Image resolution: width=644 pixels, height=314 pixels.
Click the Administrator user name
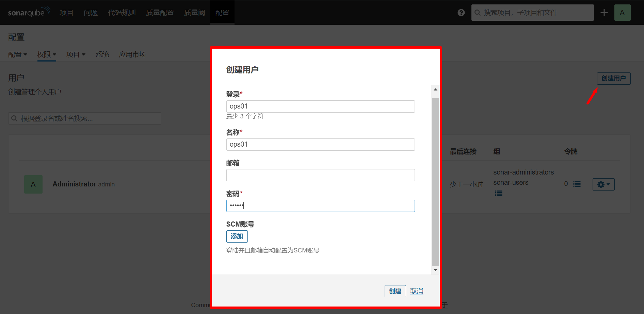(x=74, y=184)
